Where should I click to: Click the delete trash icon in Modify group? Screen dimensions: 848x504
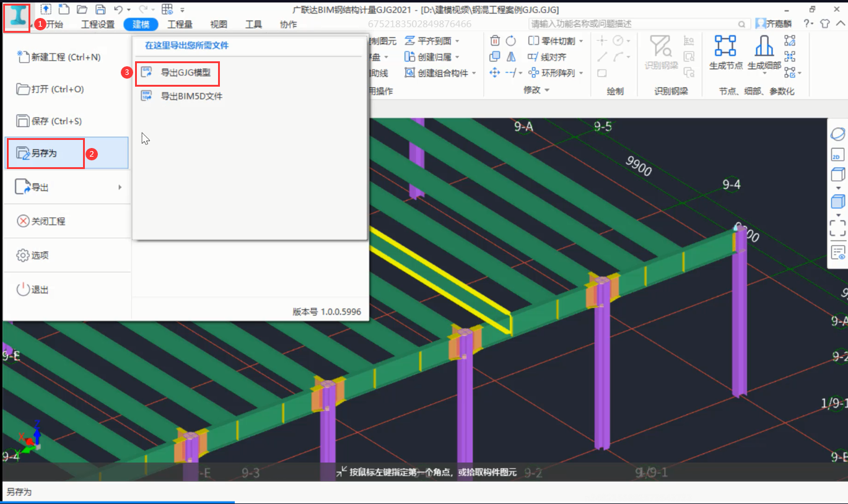495,41
